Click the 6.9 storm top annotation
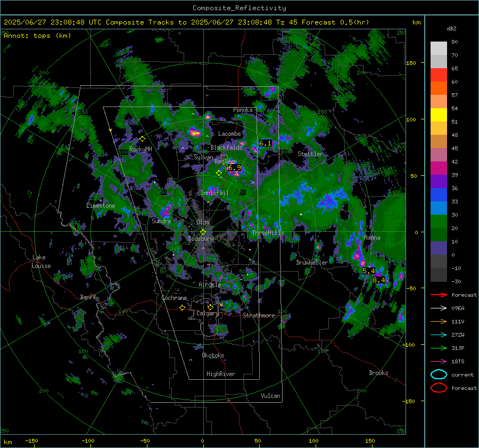This screenshot has height=448, width=479. (x=235, y=168)
